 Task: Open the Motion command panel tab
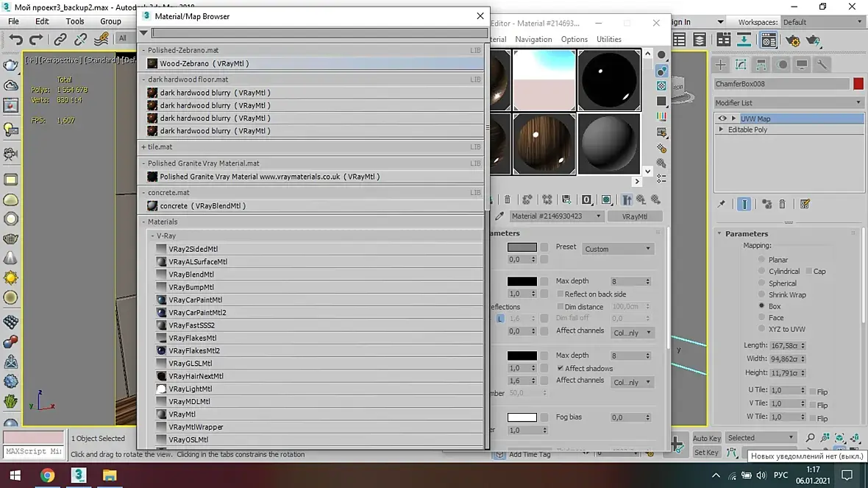[x=782, y=65]
